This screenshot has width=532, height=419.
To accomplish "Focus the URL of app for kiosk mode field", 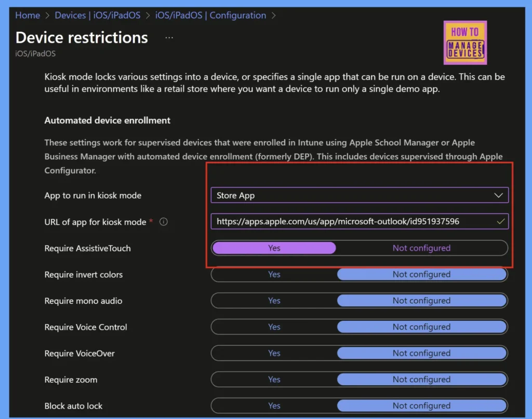I will click(x=360, y=221).
